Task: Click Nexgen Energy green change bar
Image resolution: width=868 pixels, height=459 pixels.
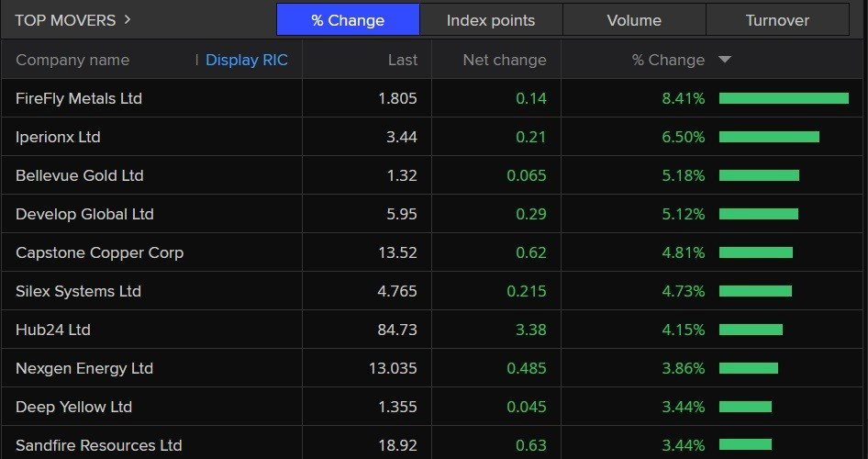Action: point(749,368)
